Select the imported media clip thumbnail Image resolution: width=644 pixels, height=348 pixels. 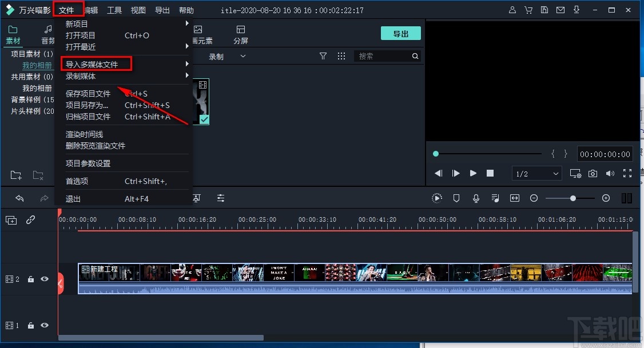pyautogui.click(x=201, y=101)
